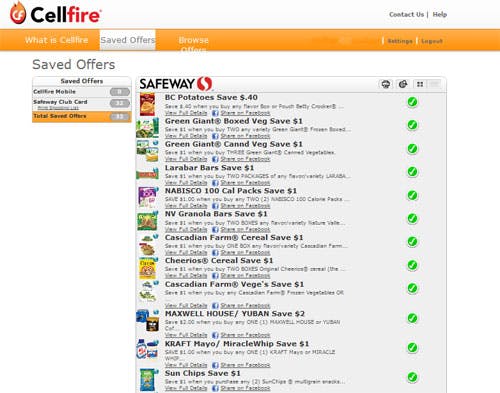500x393 pixels.
Task: Open the Browse Offers tab
Action: pos(193,44)
